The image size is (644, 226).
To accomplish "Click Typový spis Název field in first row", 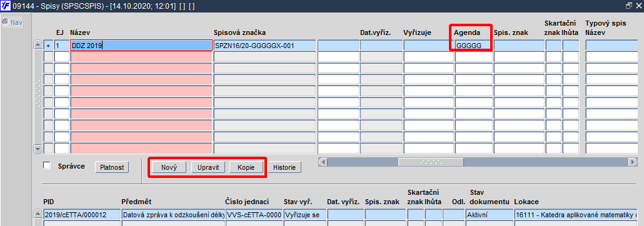I will [x=611, y=46].
